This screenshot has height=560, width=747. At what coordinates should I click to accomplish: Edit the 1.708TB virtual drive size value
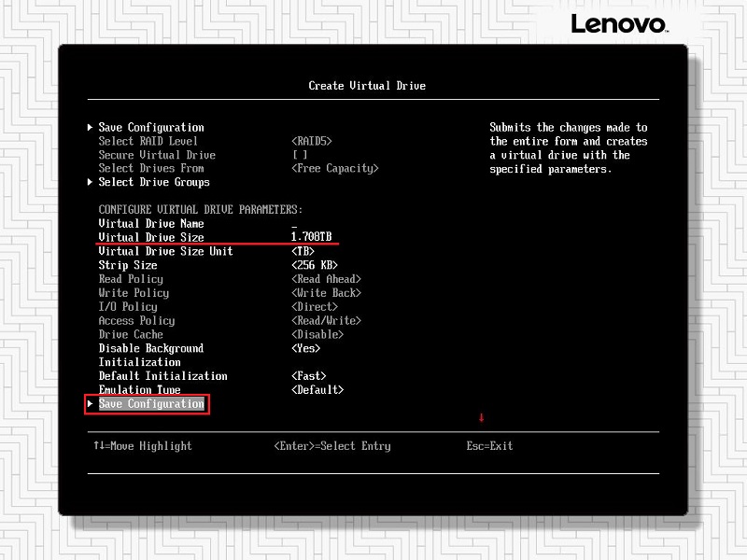click(311, 238)
